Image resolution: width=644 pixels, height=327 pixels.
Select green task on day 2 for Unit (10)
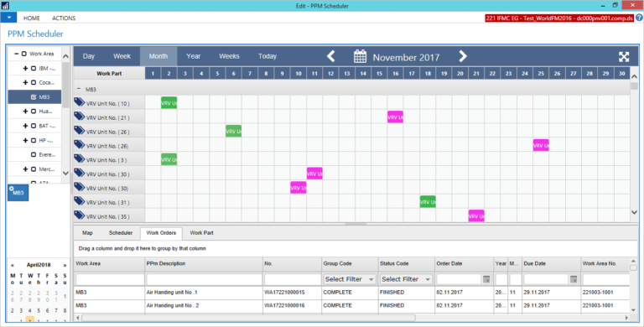(169, 102)
